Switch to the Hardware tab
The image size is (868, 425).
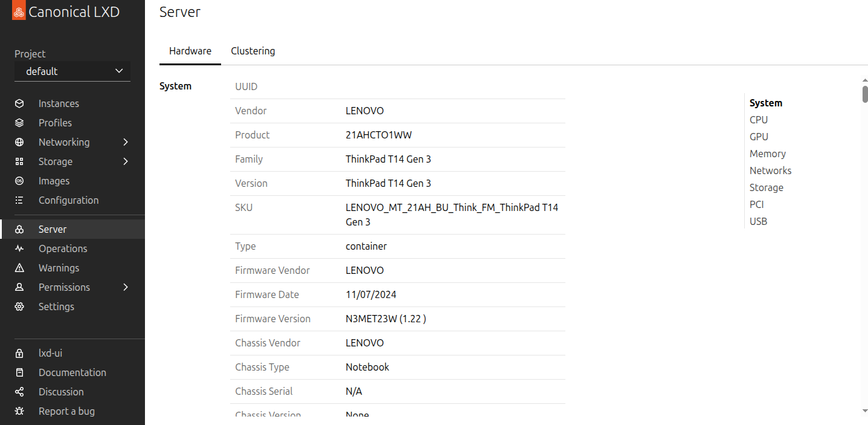click(190, 51)
